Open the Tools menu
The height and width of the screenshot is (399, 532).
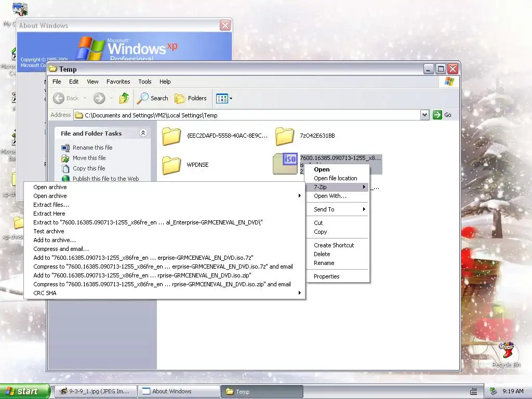coord(145,82)
